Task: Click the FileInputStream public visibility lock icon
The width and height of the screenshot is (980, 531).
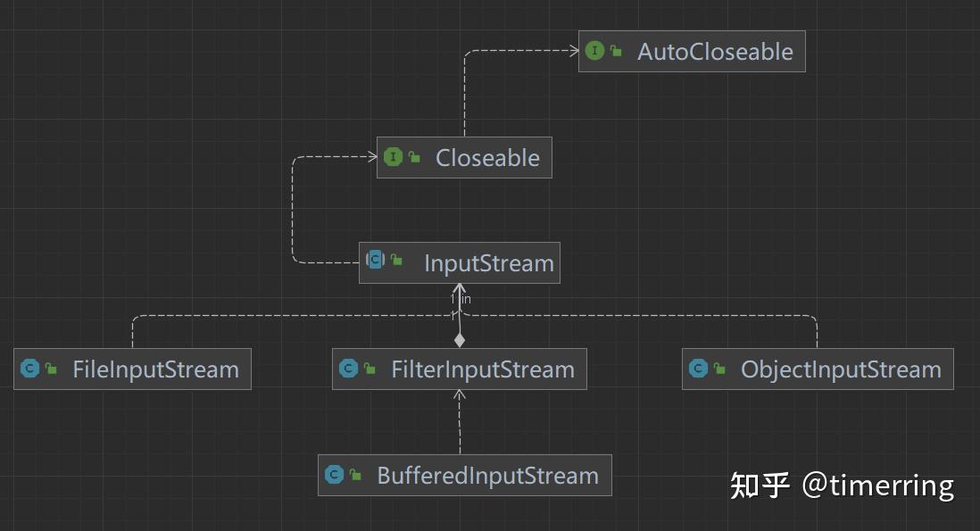Action: pos(51,369)
